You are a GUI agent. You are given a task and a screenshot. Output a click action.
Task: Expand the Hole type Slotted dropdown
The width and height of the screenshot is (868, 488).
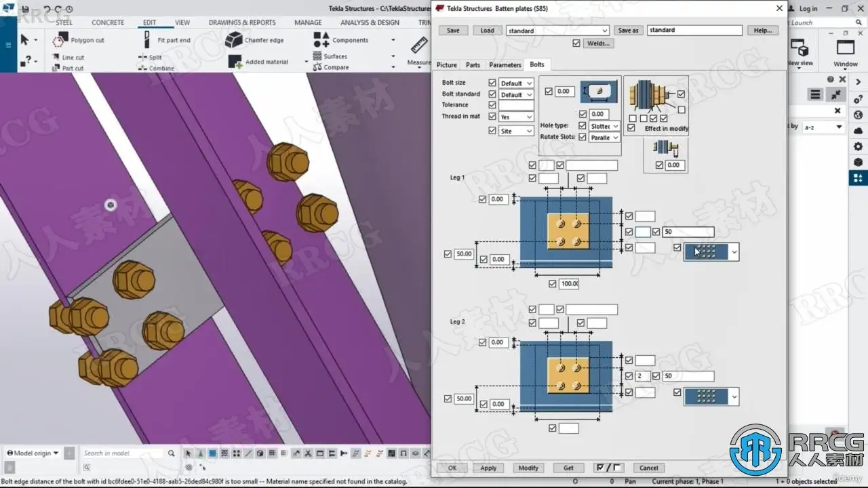click(x=604, y=126)
